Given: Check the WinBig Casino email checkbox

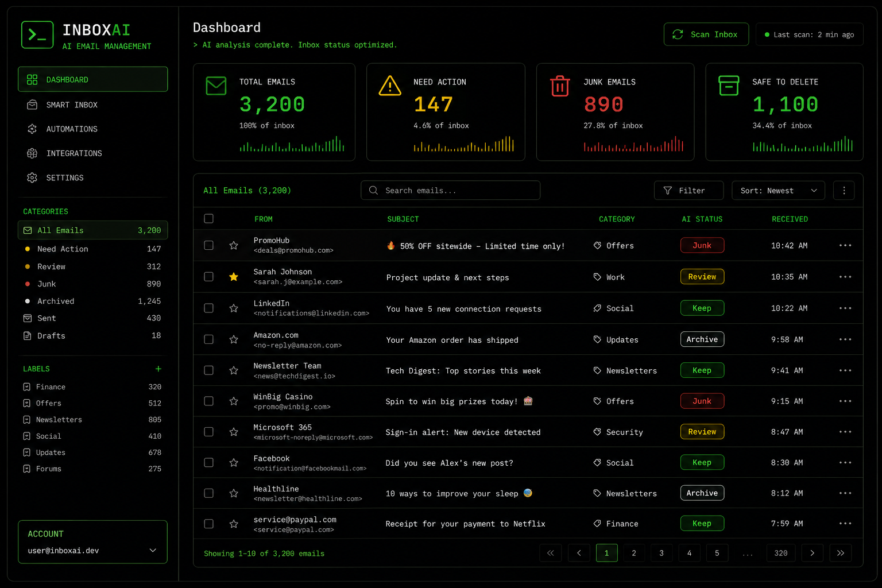Looking at the screenshot, I should point(209,401).
